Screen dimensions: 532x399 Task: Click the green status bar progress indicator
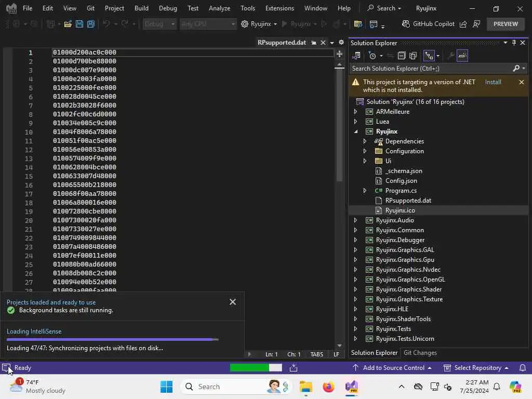pos(256,367)
